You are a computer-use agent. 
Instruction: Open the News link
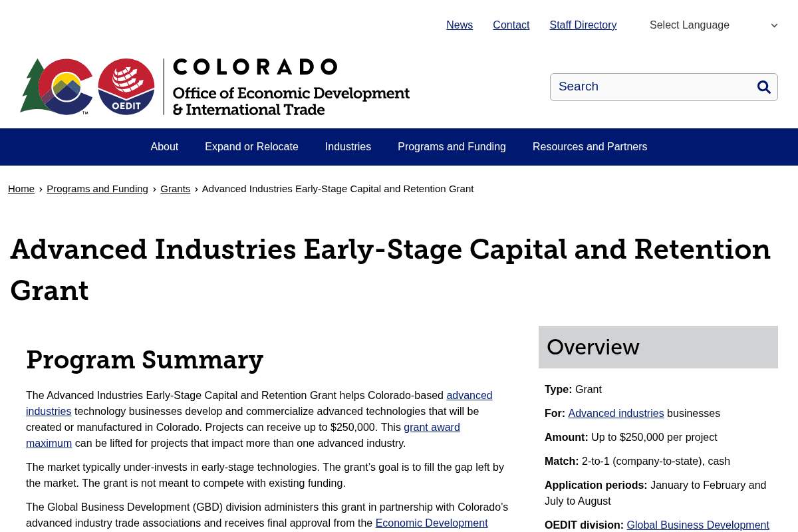tap(460, 25)
